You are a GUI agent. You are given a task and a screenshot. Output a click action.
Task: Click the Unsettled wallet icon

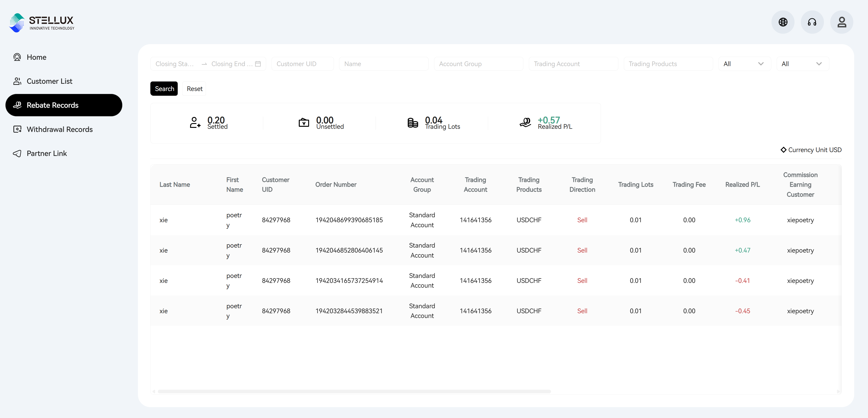click(304, 122)
